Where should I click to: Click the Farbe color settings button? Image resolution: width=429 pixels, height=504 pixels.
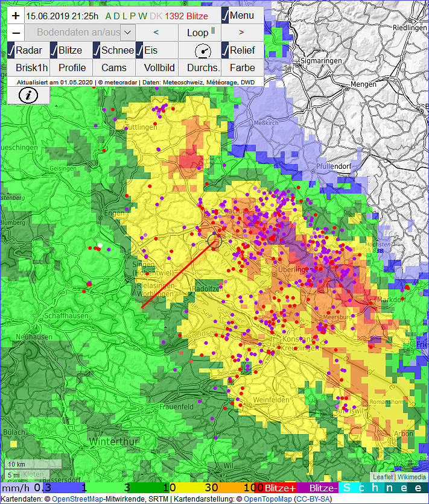242,68
